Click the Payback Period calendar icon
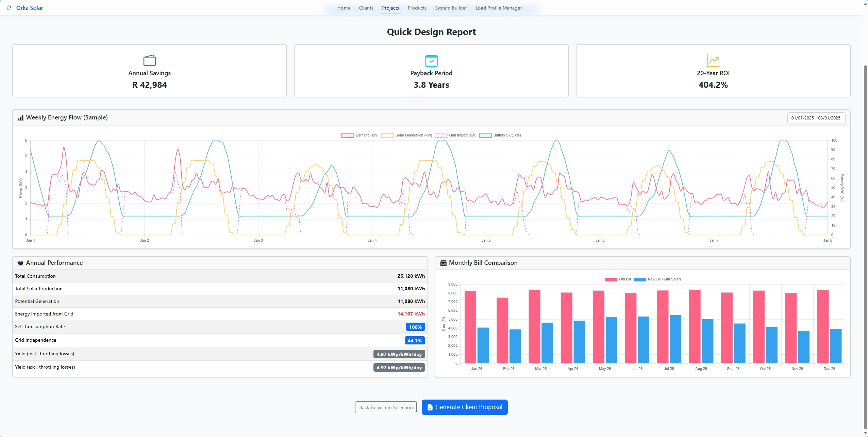Screen dimensions: 868x437 point(431,61)
